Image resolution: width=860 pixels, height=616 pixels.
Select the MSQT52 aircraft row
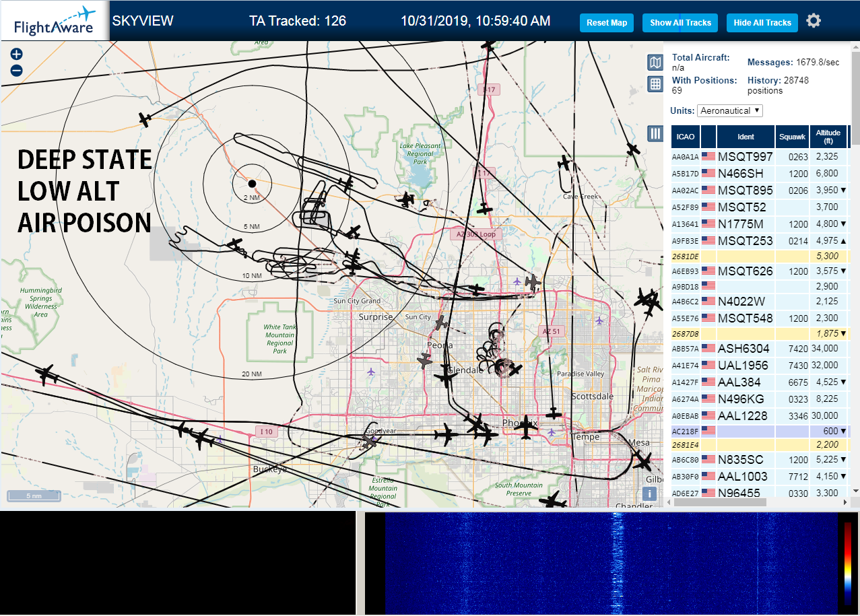pyautogui.click(x=760, y=207)
